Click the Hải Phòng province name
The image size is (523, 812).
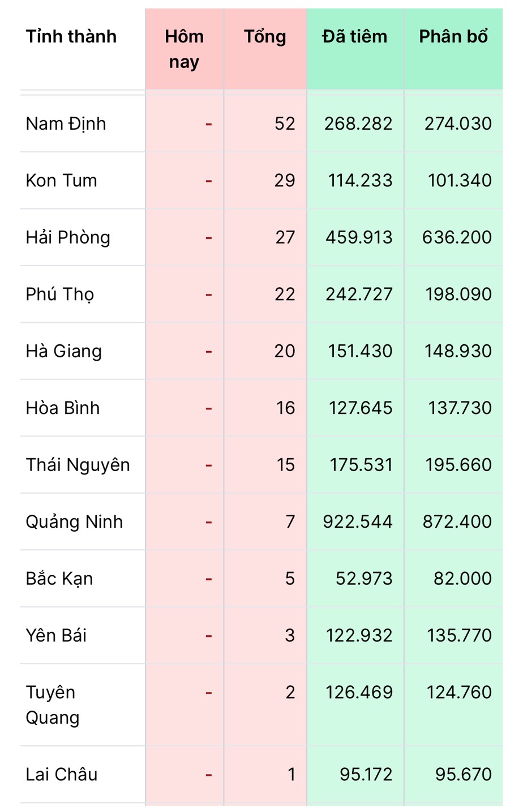(x=68, y=237)
